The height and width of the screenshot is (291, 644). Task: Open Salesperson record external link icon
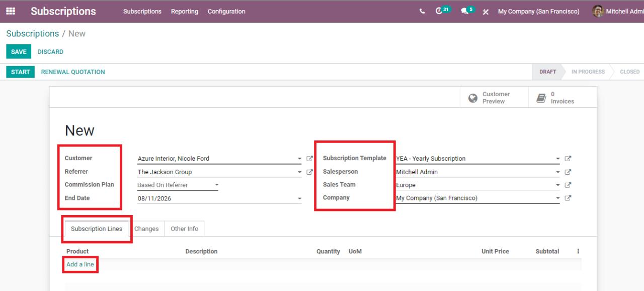[568, 172]
